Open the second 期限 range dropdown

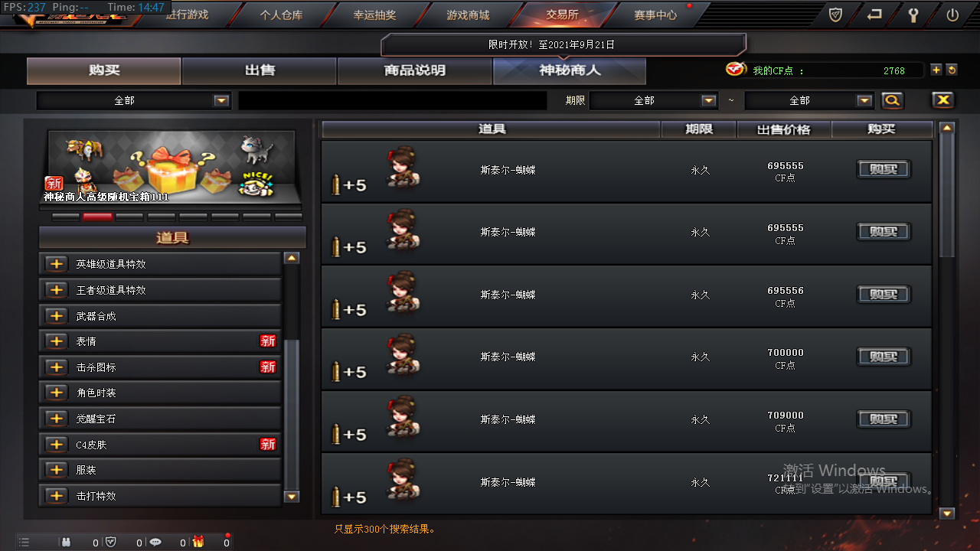[x=809, y=100]
